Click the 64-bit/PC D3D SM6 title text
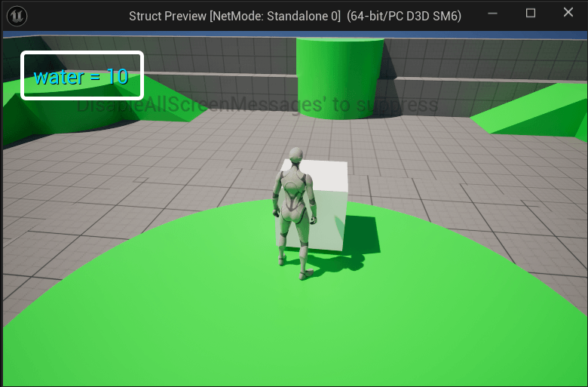The height and width of the screenshot is (387, 588). tap(404, 16)
